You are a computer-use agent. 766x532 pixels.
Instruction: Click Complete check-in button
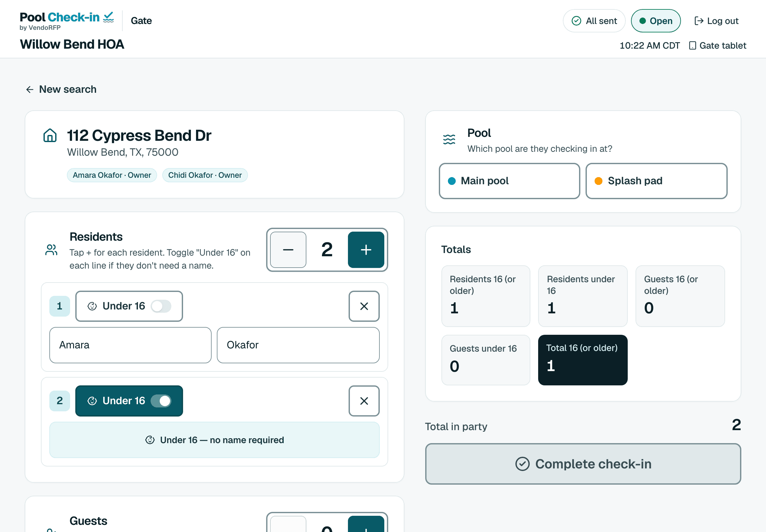pos(583,464)
